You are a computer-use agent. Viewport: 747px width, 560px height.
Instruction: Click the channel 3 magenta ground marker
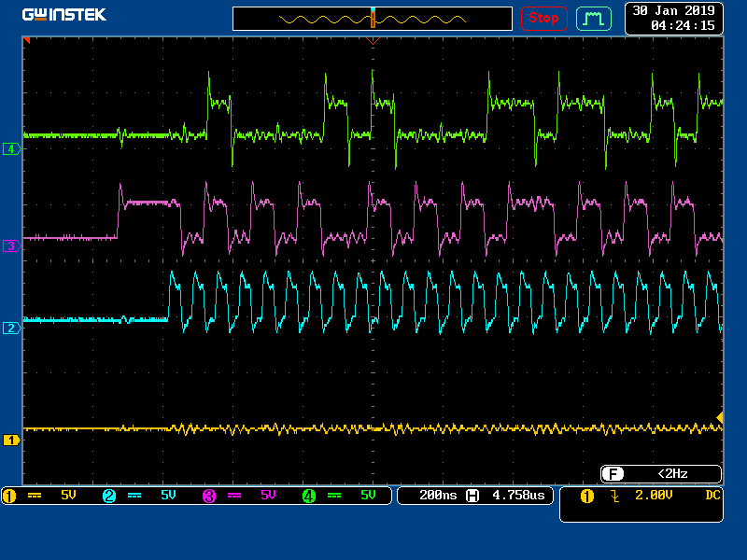(x=11, y=246)
